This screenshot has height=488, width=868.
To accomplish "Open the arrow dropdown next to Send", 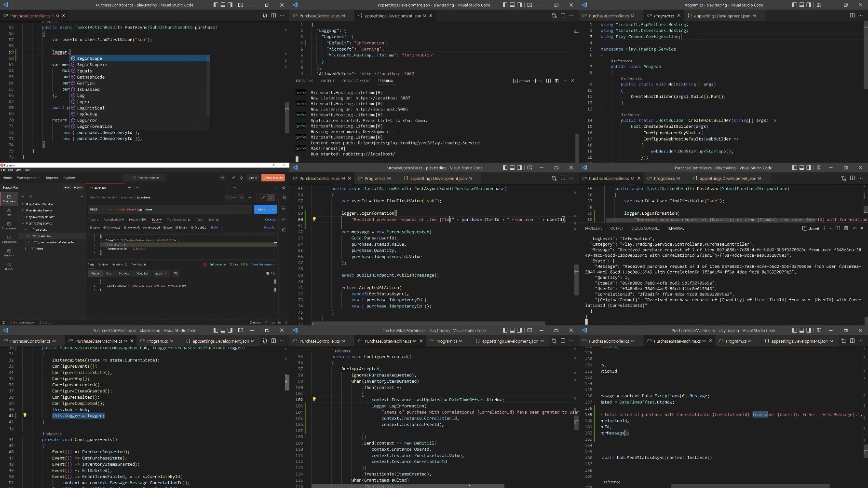I will [273, 209].
